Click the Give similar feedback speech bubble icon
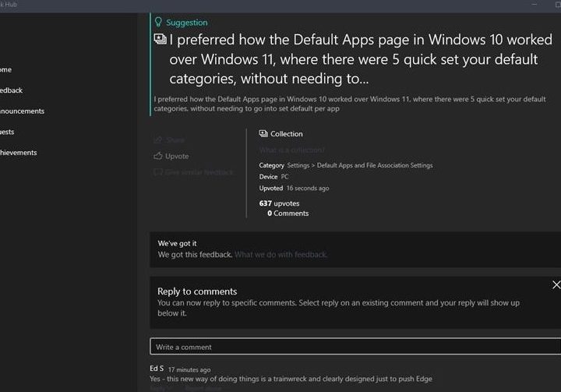Viewport: 561px width, 392px height. [157, 172]
